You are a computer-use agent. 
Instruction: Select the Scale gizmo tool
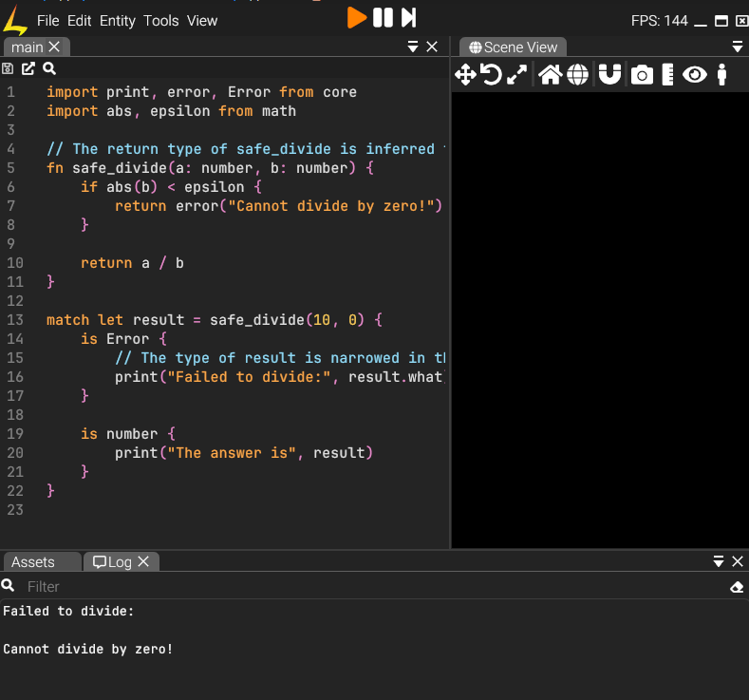[x=516, y=75]
